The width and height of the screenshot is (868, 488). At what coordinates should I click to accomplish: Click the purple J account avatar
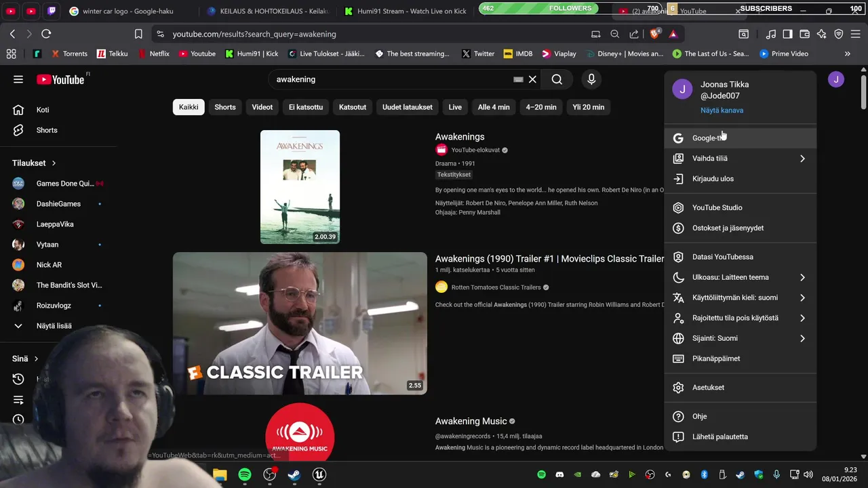tap(836, 79)
